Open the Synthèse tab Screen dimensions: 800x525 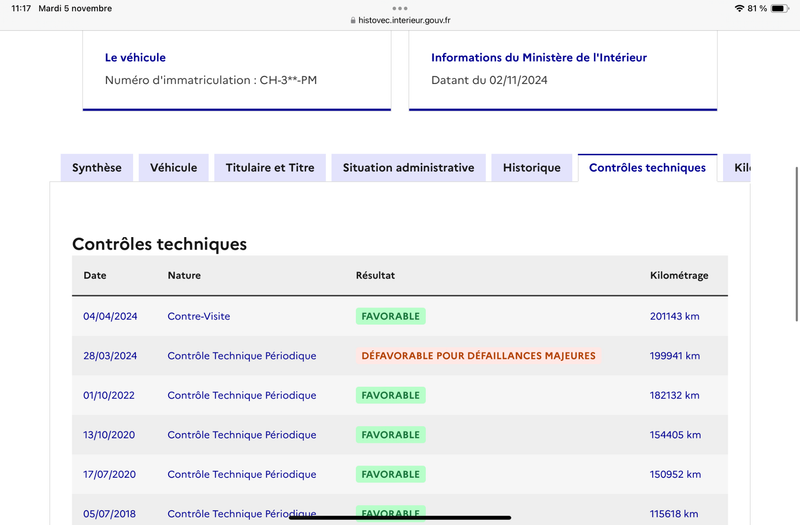click(97, 168)
